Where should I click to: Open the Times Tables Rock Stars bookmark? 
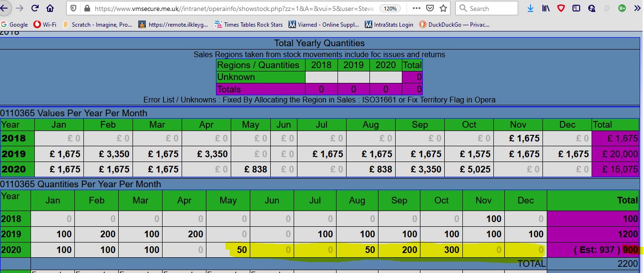pyautogui.click(x=248, y=24)
